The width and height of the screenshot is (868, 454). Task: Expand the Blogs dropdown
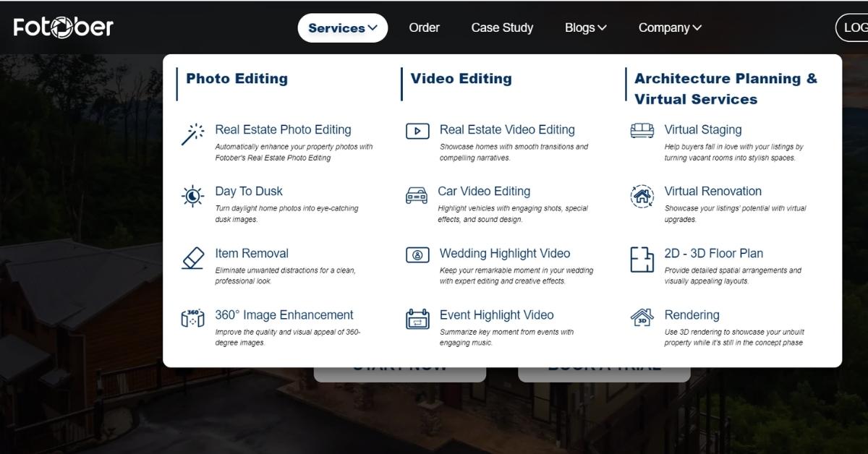(586, 27)
